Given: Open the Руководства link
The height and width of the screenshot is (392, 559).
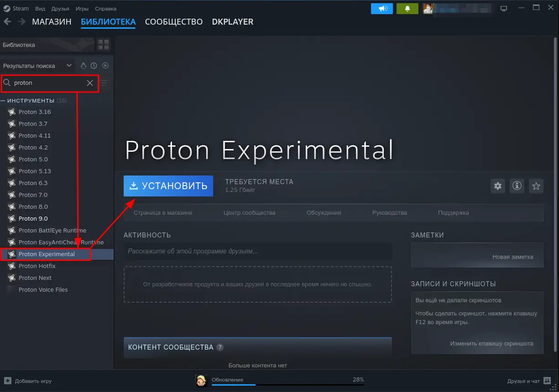Looking at the screenshot, I should click(390, 213).
